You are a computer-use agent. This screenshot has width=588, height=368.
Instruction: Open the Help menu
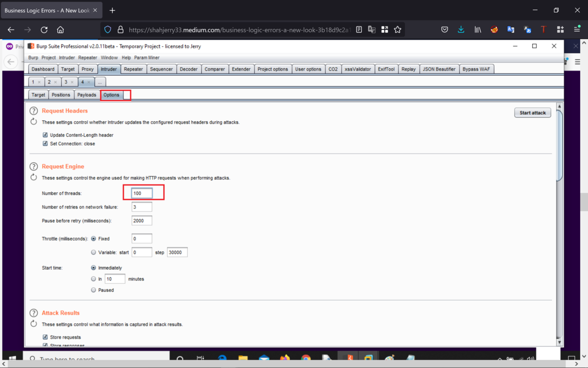tap(126, 58)
